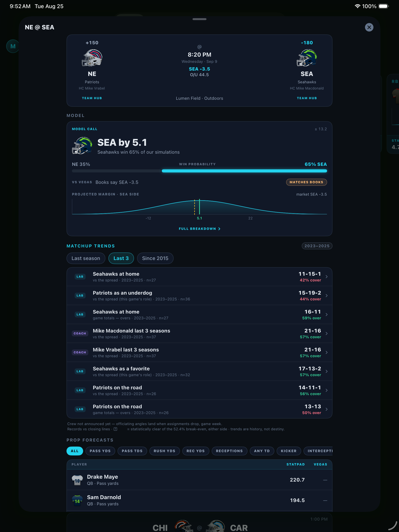Tap the 2023–2025 range badge
Image resolution: width=399 pixels, height=532 pixels.
(x=317, y=246)
